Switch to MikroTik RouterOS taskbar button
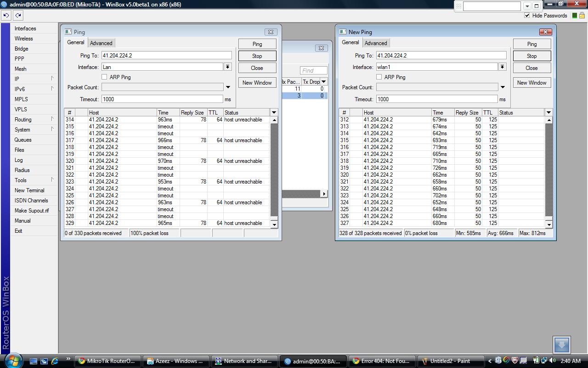Image resolution: width=588 pixels, height=368 pixels. click(108, 361)
